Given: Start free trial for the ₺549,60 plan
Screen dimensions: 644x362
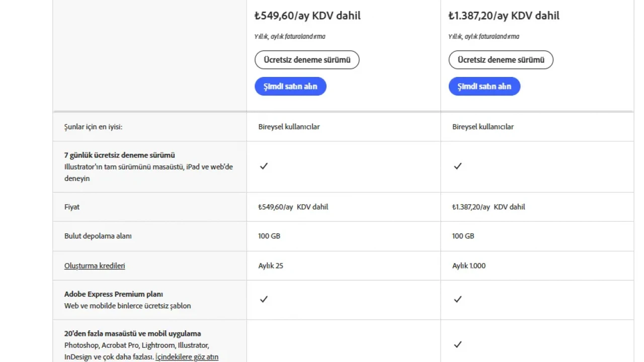Looking at the screenshot, I should (307, 60).
